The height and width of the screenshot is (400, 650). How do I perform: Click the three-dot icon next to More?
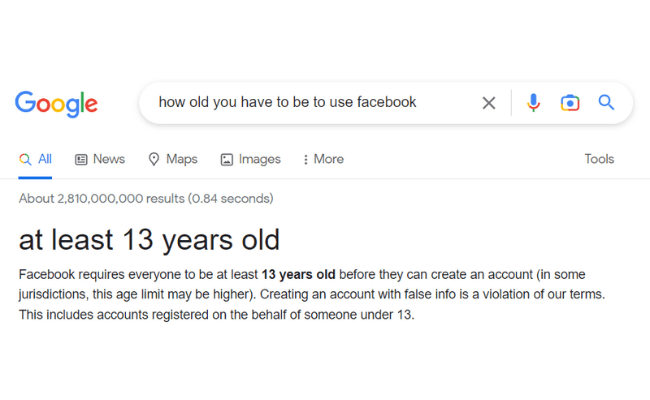[x=306, y=160]
